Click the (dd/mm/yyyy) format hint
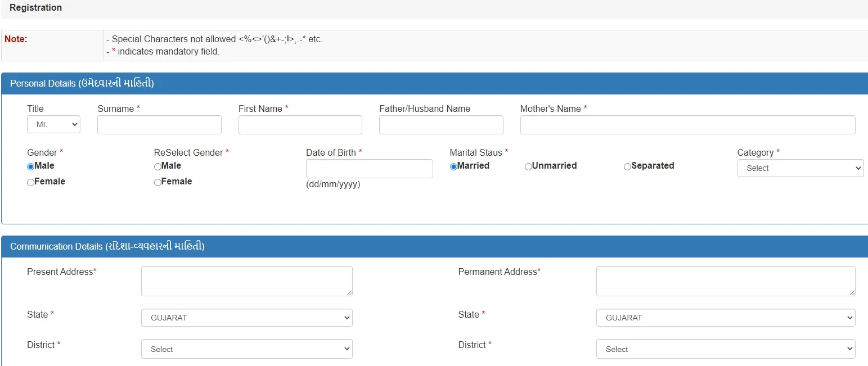Screen dimensions: 868x366 pyautogui.click(x=333, y=184)
